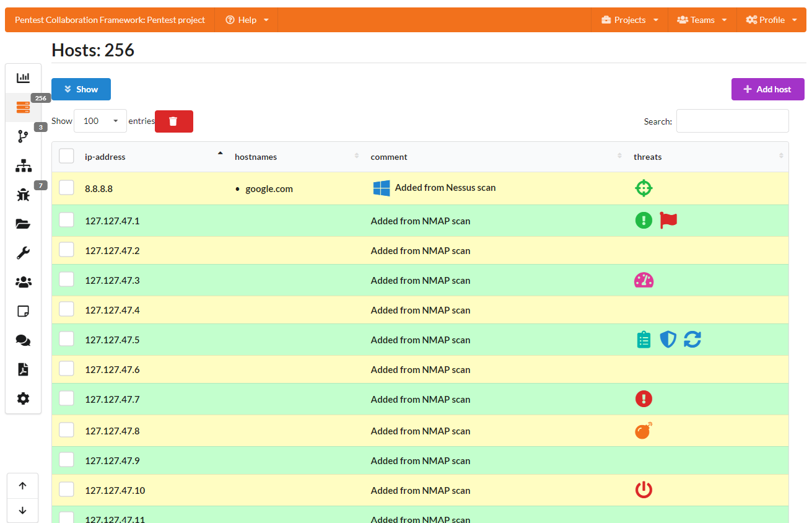The width and height of the screenshot is (812, 523).
Task: Check the box for host 127.127.47.6
Action: [x=66, y=369]
